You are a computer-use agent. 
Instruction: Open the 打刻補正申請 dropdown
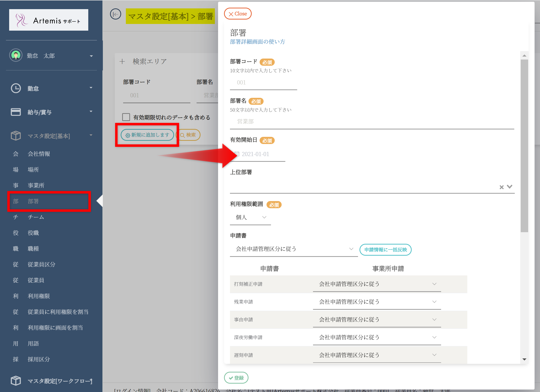pos(377,284)
